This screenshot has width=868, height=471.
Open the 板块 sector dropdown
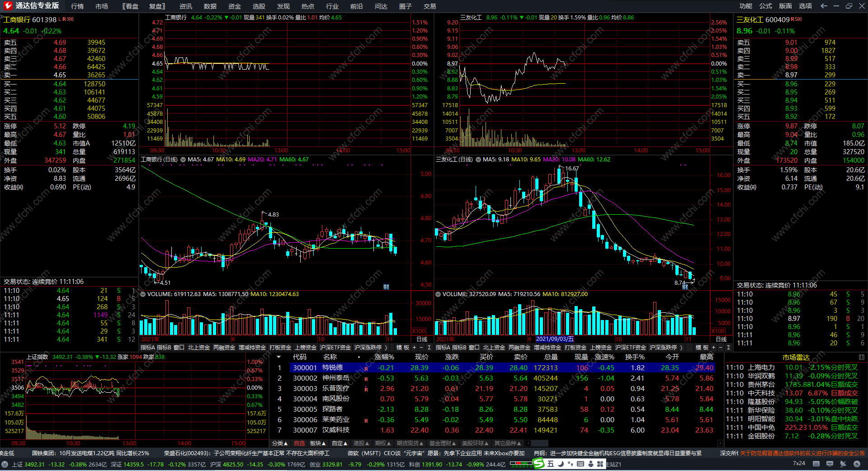pos(318,443)
